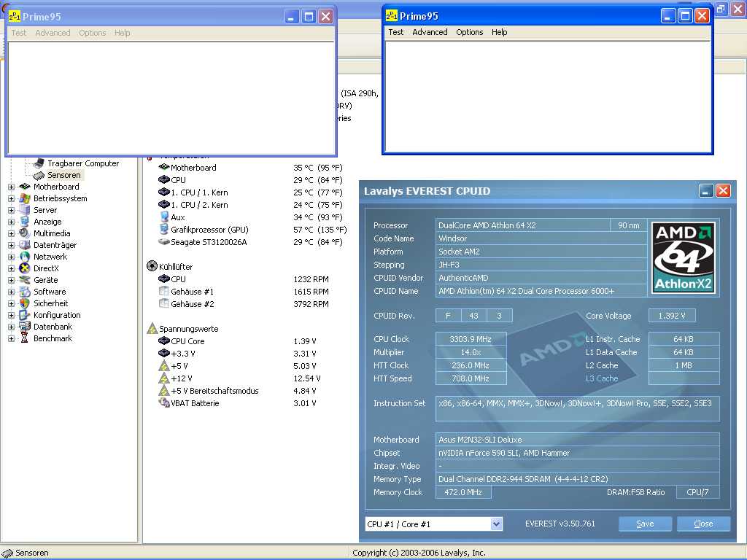Open Test menu in active Prime95 window
This screenshot has height=560, width=747.
(396, 32)
